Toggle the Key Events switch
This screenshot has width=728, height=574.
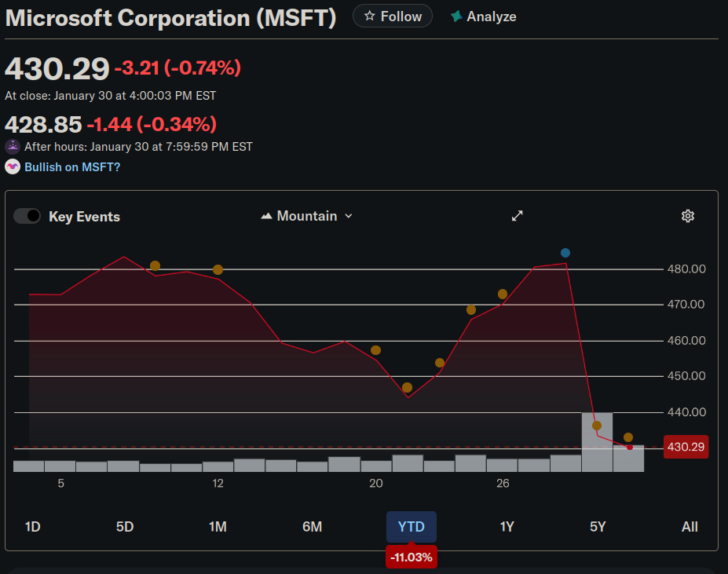click(x=27, y=216)
